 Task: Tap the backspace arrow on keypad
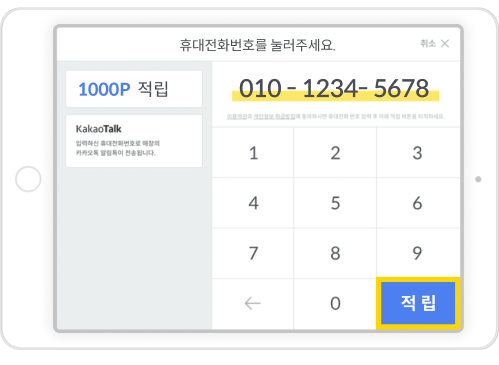[253, 304]
